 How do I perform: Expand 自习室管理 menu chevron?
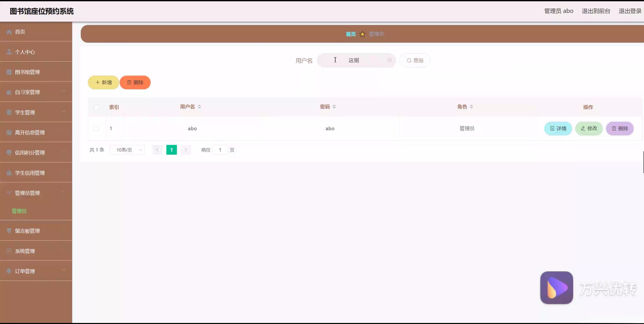63,91
